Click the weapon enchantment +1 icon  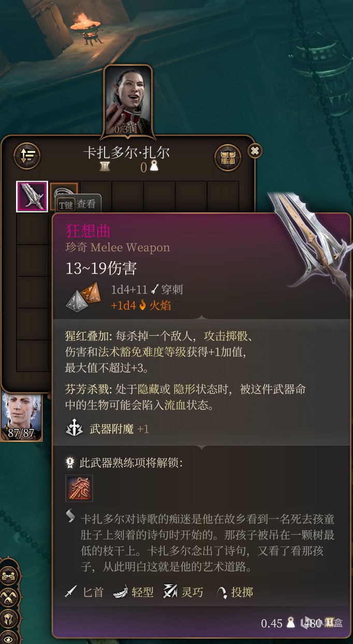[x=75, y=428]
